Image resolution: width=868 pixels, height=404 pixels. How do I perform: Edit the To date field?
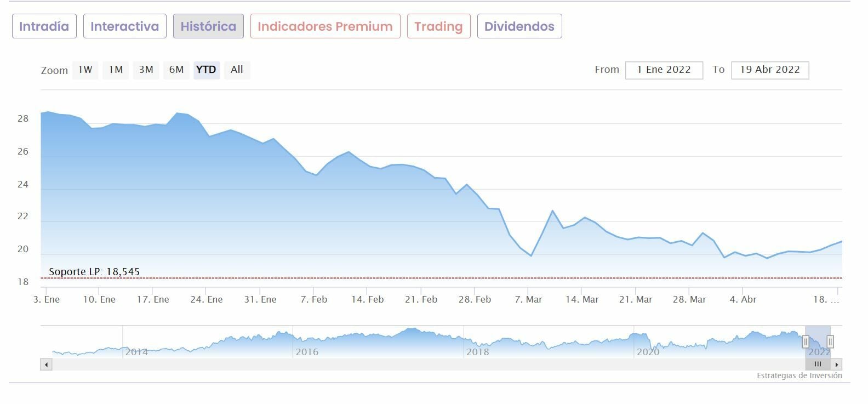coord(769,70)
